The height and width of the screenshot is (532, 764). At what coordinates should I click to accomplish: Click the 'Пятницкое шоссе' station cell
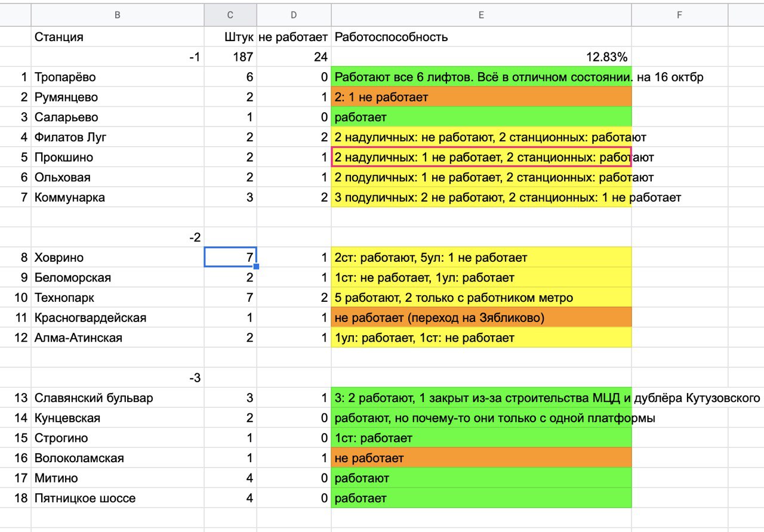118,498
